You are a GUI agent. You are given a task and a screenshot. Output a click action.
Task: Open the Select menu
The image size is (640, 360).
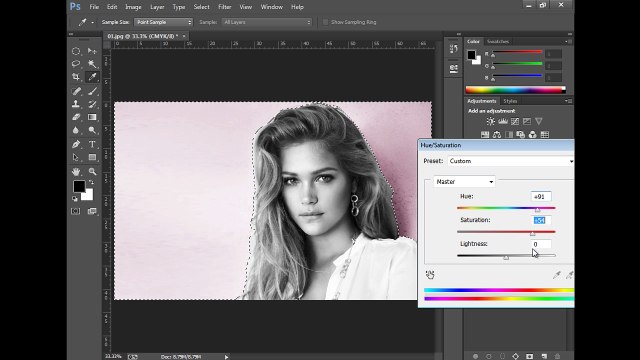click(201, 7)
